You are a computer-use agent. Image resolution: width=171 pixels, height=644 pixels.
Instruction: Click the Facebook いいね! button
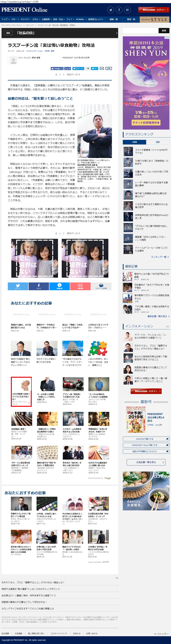coord(57,69)
